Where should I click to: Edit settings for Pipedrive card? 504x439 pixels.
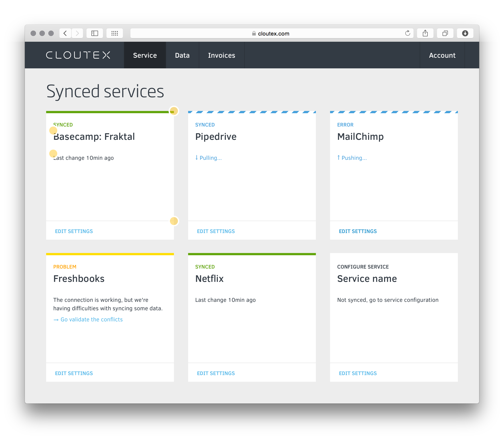[x=216, y=231]
